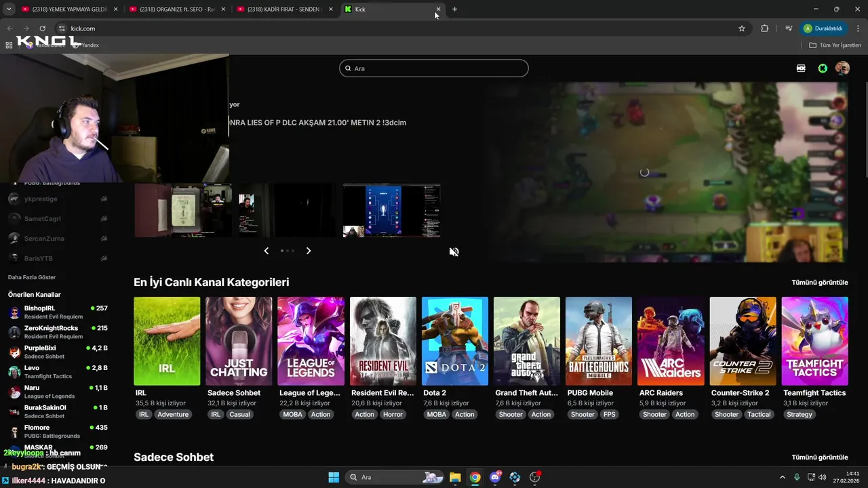Select the third carousel stream thumbnail

tap(391, 211)
